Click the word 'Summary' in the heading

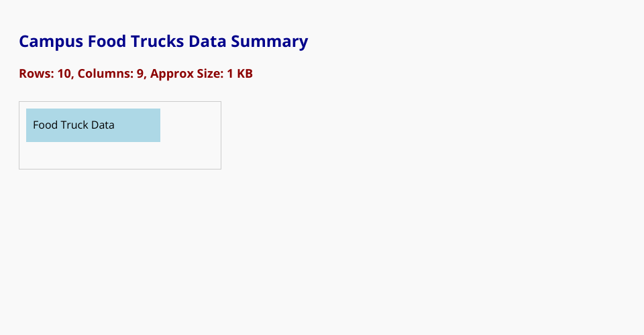click(x=270, y=42)
